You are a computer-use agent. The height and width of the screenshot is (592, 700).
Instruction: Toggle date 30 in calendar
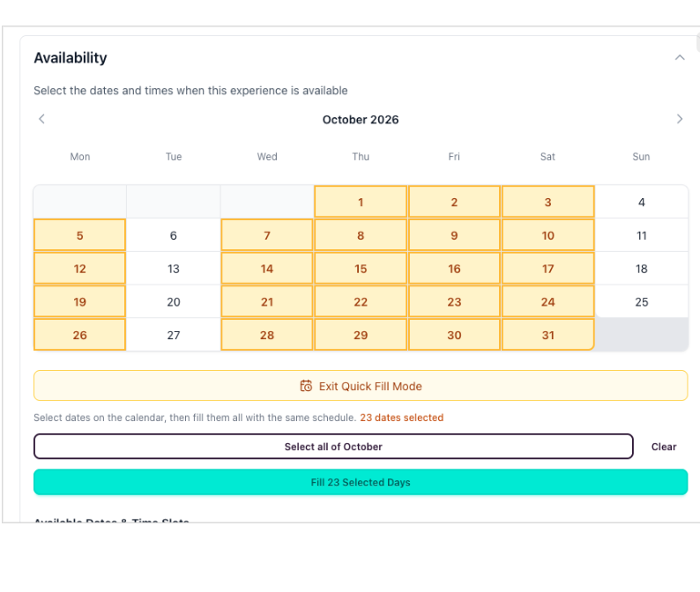click(x=454, y=335)
